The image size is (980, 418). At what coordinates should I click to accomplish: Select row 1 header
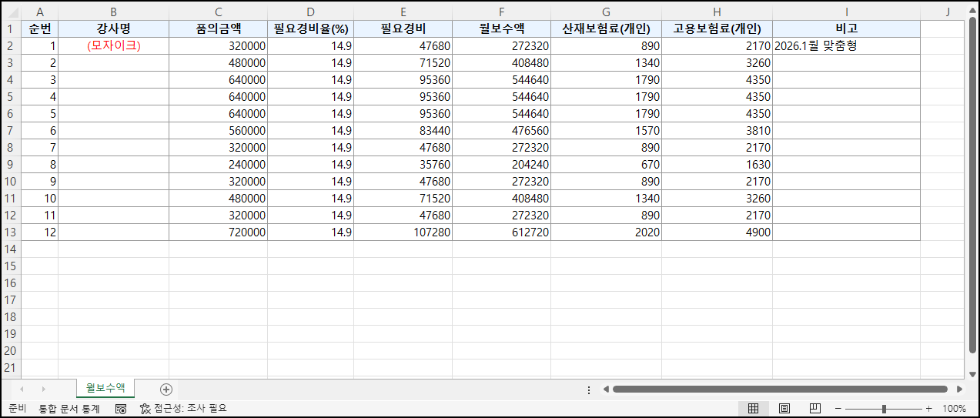click(x=11, y=28)
